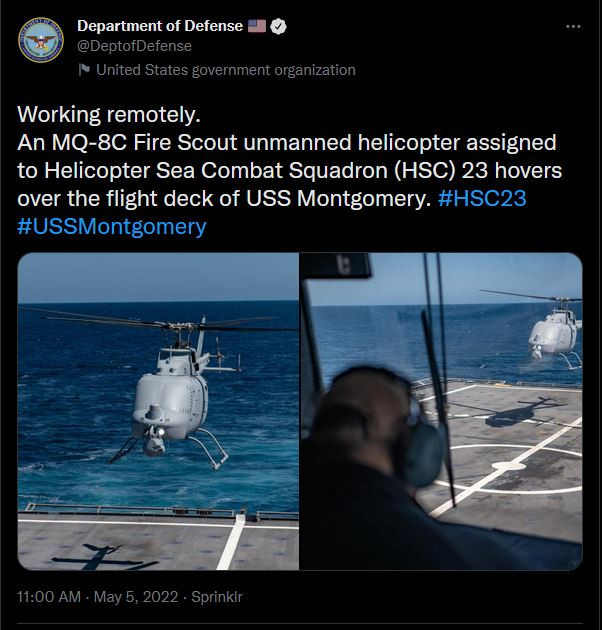Enlarge the left helicopter hovering photo

coord(158,411)
